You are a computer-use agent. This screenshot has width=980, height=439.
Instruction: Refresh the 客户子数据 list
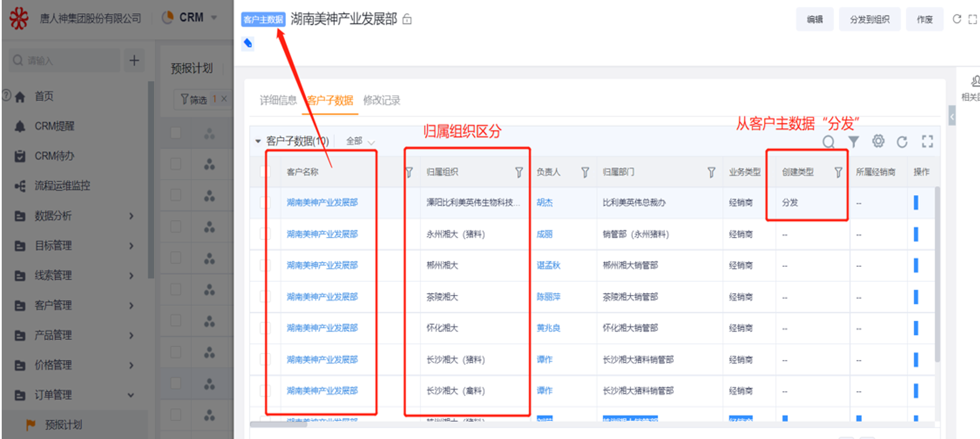(902, 142)
